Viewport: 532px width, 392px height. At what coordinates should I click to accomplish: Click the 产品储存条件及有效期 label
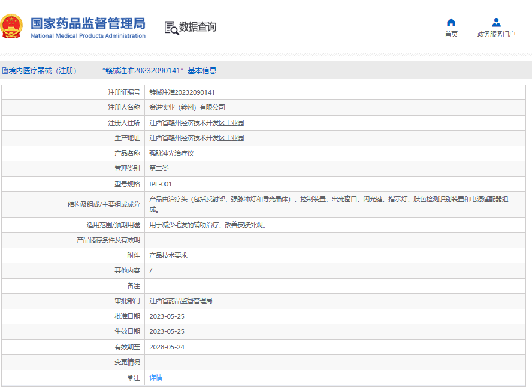tap(108, 240)
